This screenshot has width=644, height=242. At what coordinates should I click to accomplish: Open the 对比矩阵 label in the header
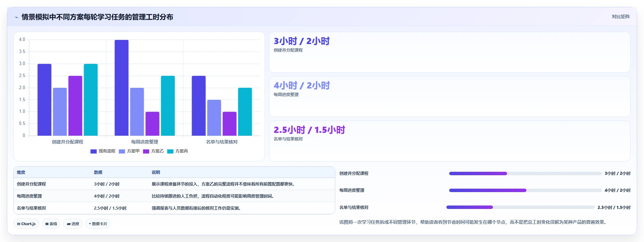tap(621, 17)
